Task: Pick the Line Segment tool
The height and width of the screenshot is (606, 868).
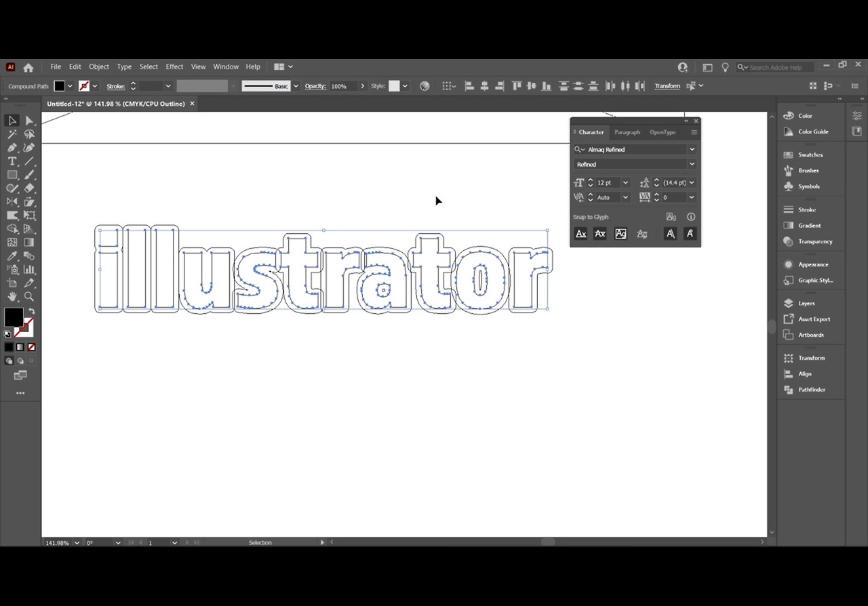Action: coord(29,161)
